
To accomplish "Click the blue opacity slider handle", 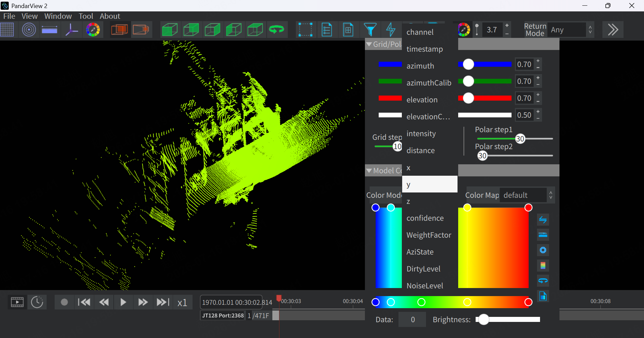I will pyautogui.click(x=468, y=64).
